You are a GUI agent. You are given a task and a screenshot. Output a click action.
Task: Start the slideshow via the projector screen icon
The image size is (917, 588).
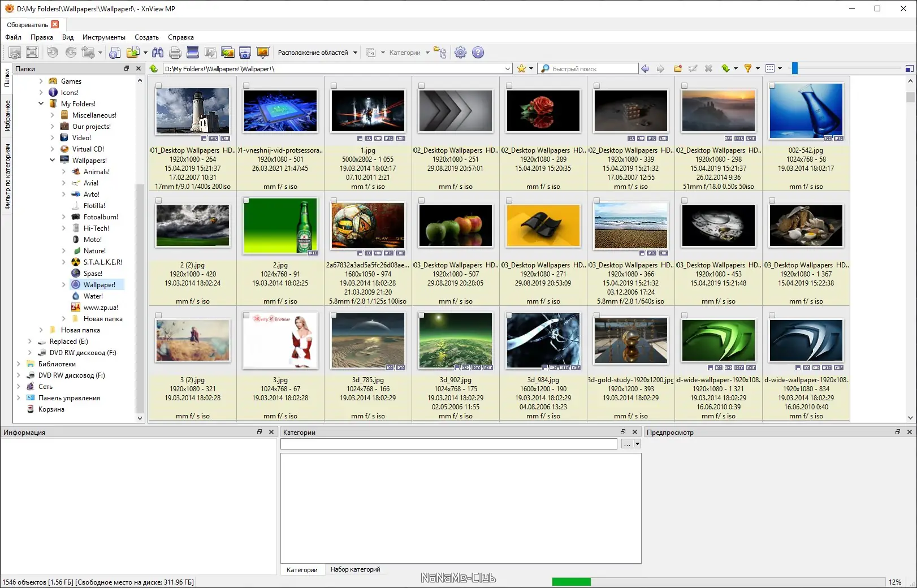[x=263, y=53]
